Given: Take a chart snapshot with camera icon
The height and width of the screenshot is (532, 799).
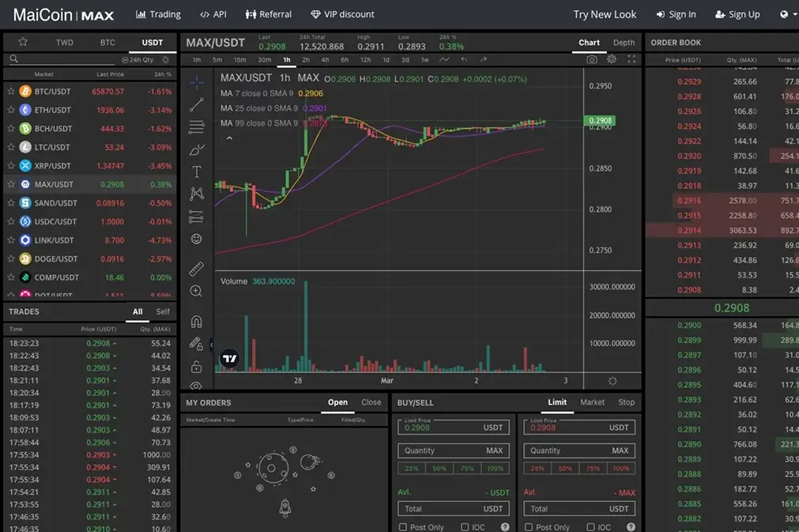Looking at the screenshot, I should click(592, 59).
